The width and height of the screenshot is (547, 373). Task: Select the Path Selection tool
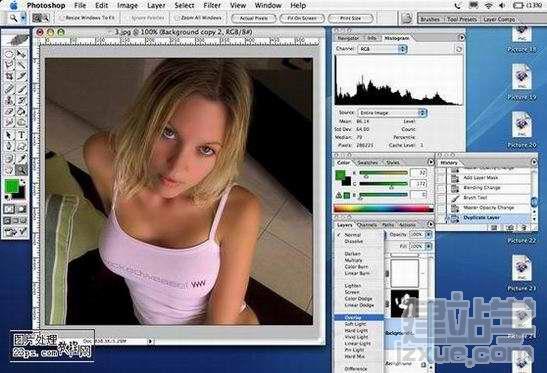[9, 135]
